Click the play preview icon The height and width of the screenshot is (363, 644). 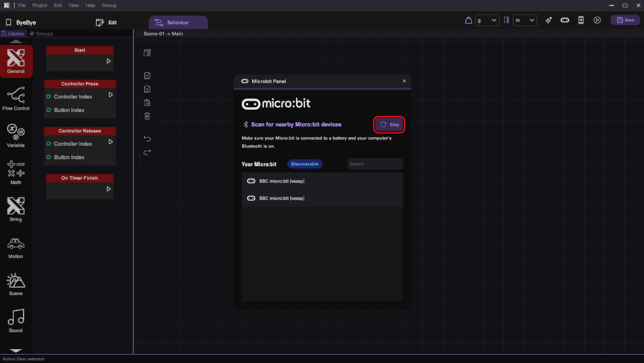point(597,20)
